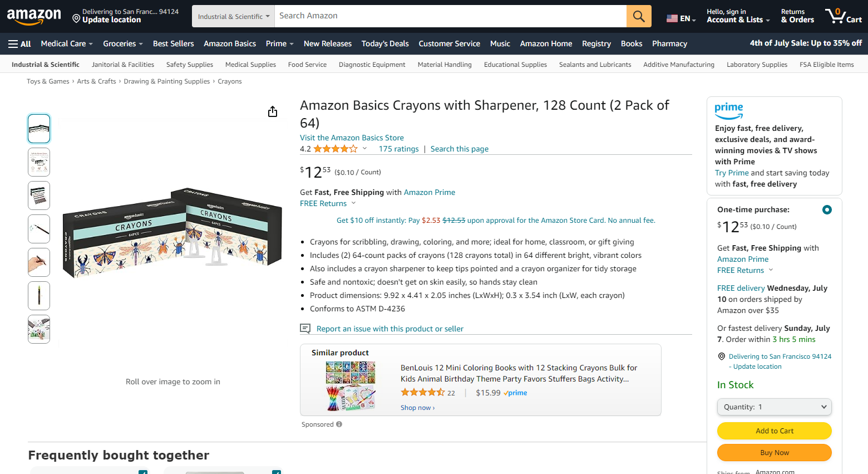Open the shopping cart

843,16
